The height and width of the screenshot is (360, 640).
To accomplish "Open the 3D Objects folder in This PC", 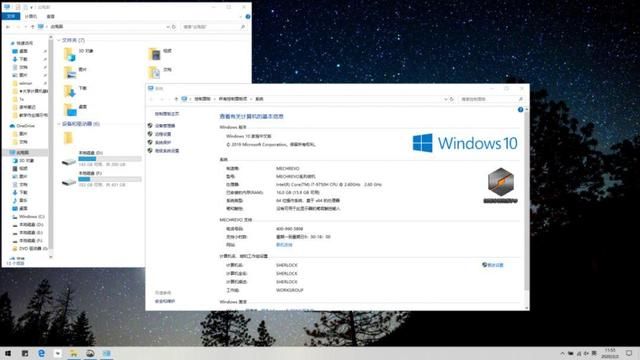I will pyautogui.click(x=78, y=53).
